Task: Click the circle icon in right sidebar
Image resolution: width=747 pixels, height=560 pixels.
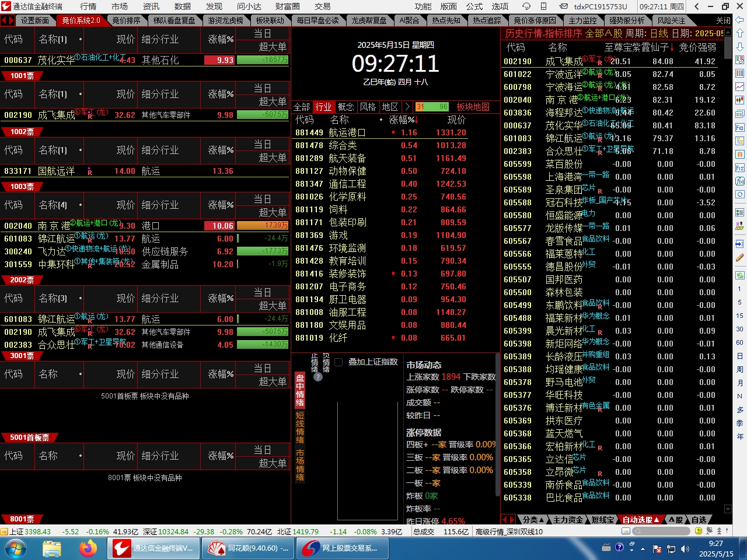Action: 740,194
